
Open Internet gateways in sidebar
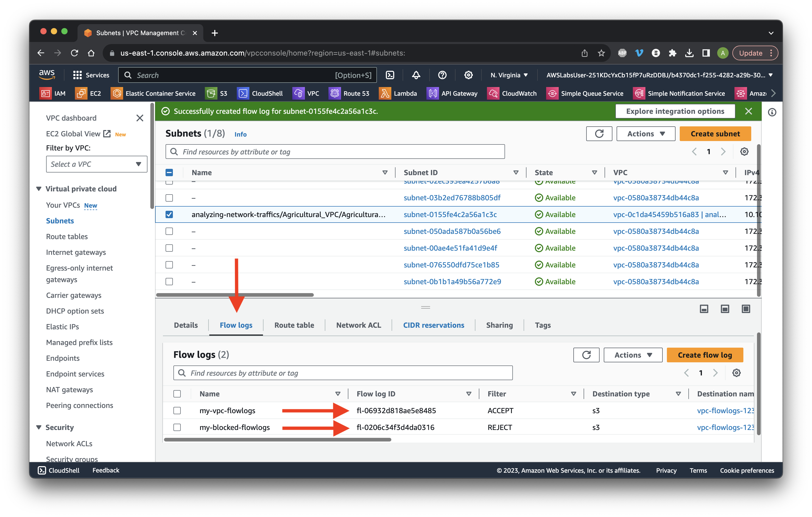click(76, 252)
